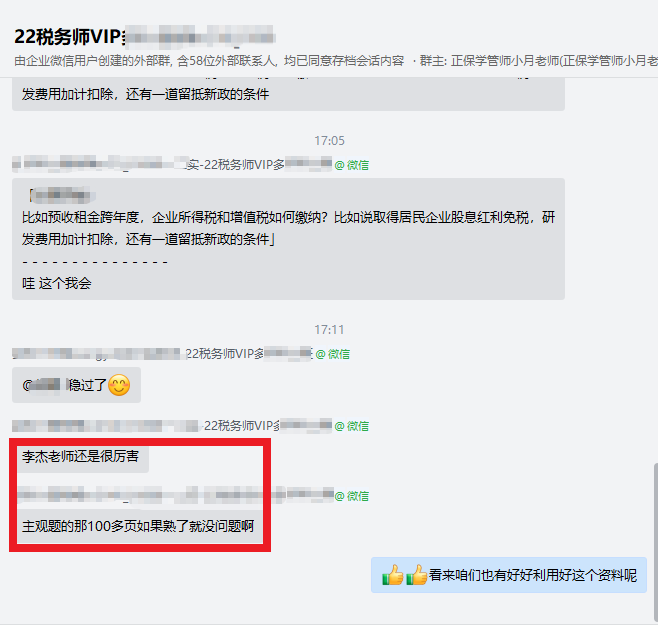Click the sender name above 17:05 message
This screenshot has width=658, height=625.
click(x=172, y=164)
